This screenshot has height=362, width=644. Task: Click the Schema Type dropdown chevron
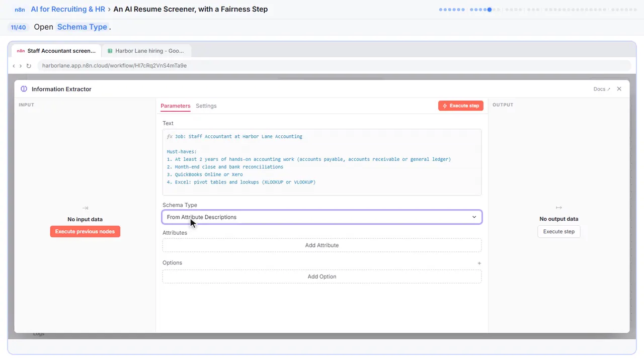[x=474, y=217]
